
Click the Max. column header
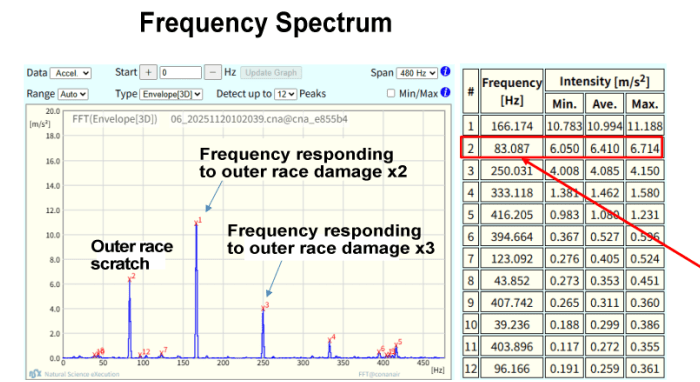coord(645,104)
